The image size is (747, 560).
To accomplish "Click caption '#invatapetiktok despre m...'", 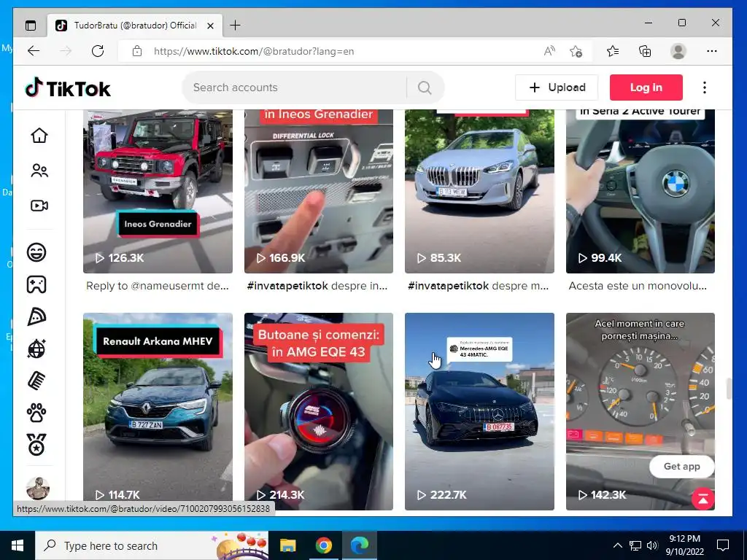I will tap(479, 286).
